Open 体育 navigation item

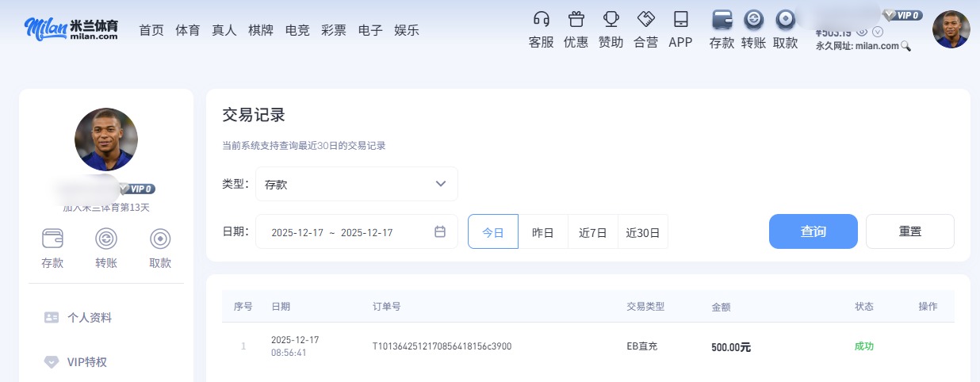pyautogui.click(x=188, y=30)
